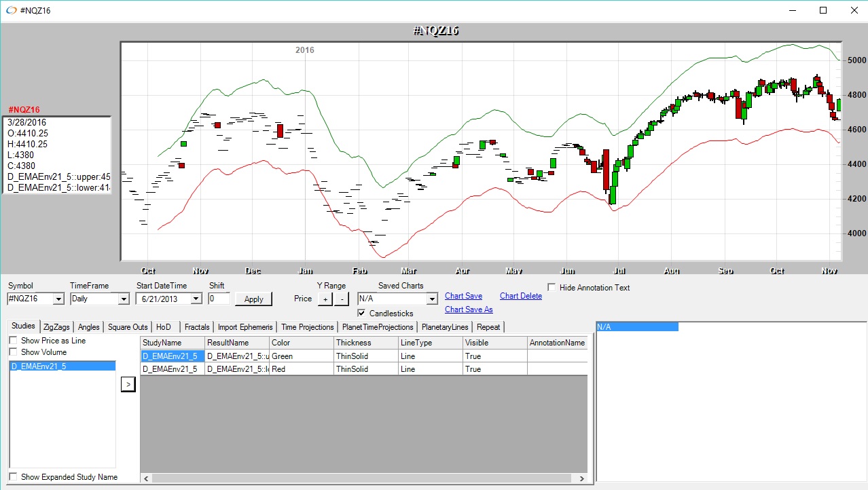Click the Price plus button in Y Range

pos(325,299)
